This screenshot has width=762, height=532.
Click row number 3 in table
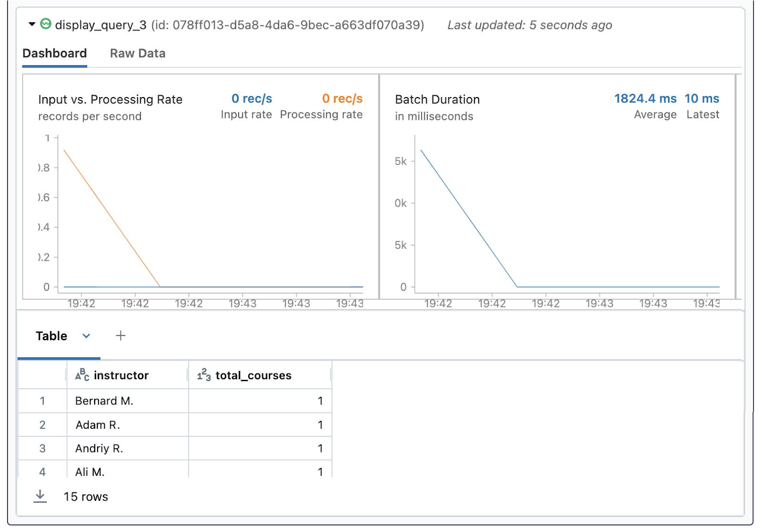coord(42,448)
